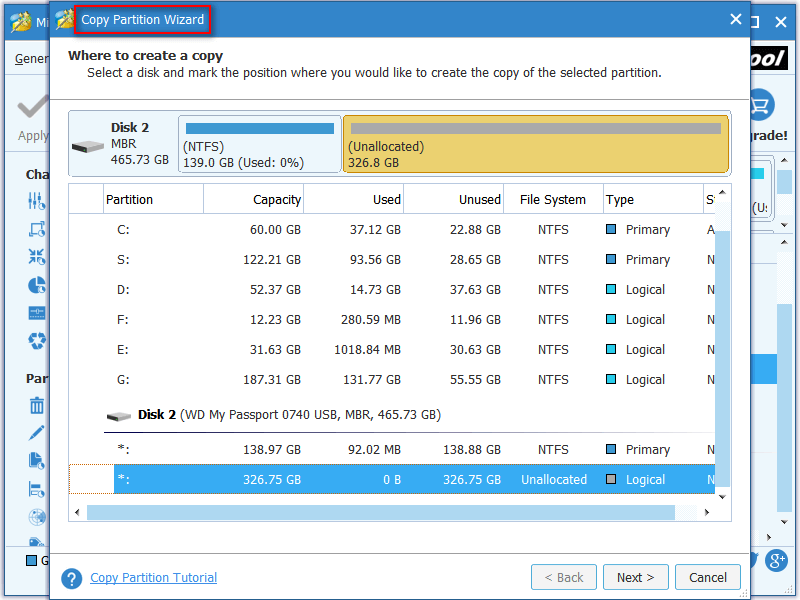Click the shopping cart upgrade icon

[762, 105]
